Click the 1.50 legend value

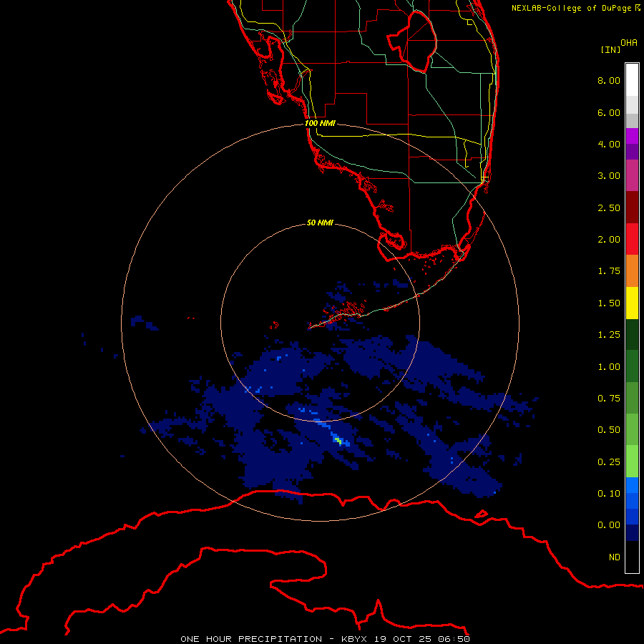tap(609, 303)
